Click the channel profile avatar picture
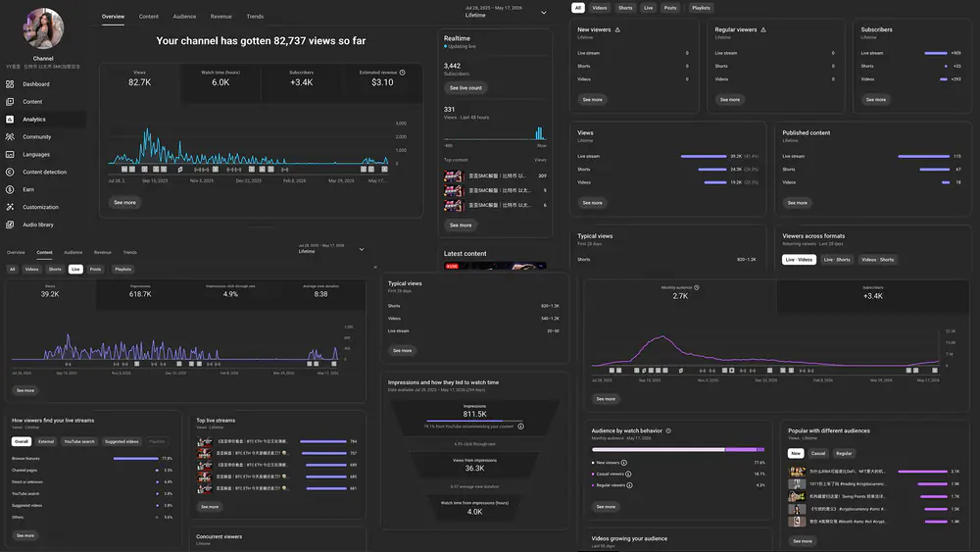This screenshot has height=552, width=980. (43, 28)
